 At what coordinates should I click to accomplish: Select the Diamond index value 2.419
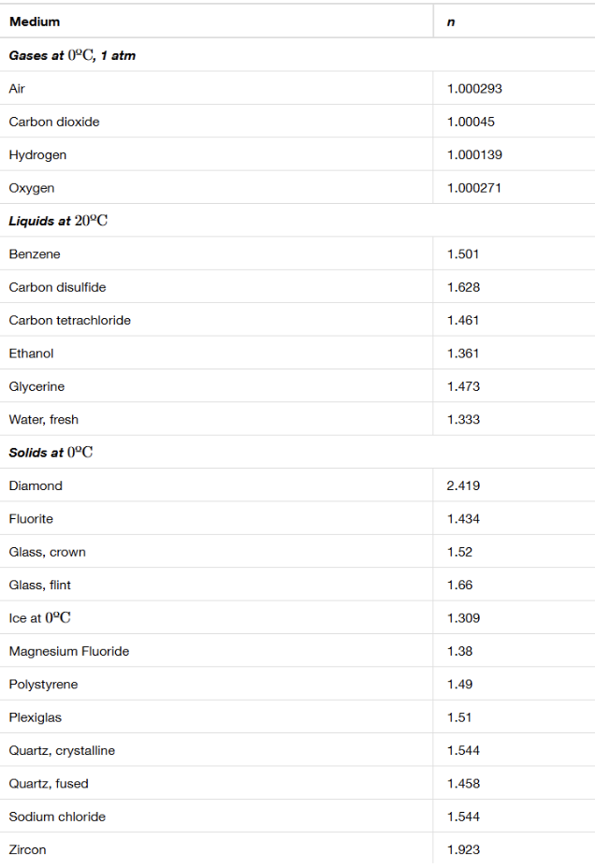463,486
